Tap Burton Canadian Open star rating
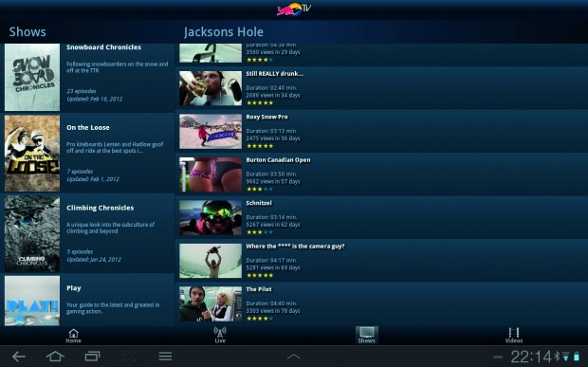 (x=260, y=189)
